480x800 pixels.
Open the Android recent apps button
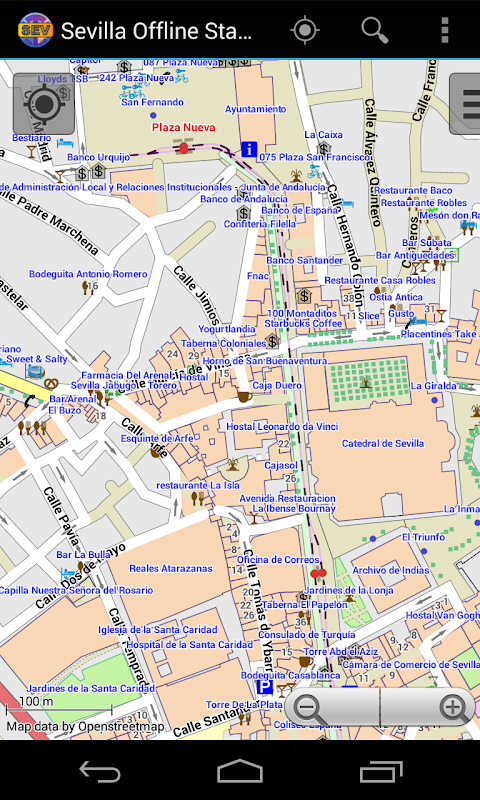pyautogui.click(x=381, y=771)
